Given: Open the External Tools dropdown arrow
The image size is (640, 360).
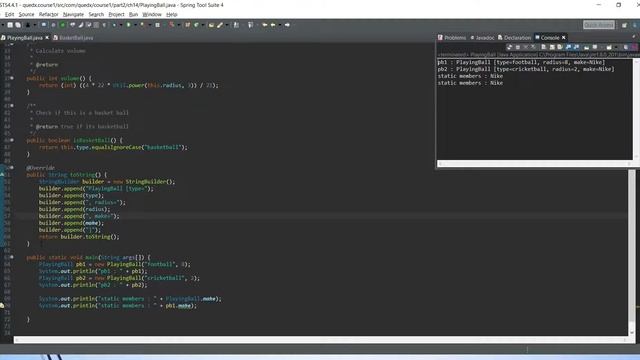Looking at the screenshot, I should pos(150,25).
